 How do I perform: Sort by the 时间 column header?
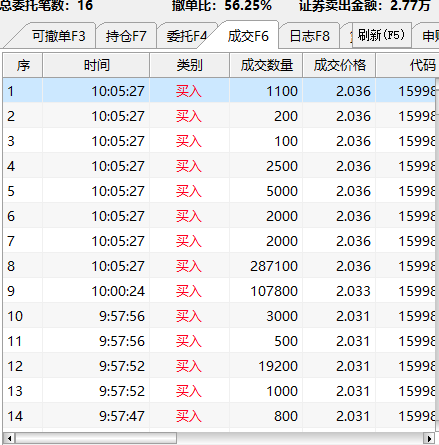(96, 65)
